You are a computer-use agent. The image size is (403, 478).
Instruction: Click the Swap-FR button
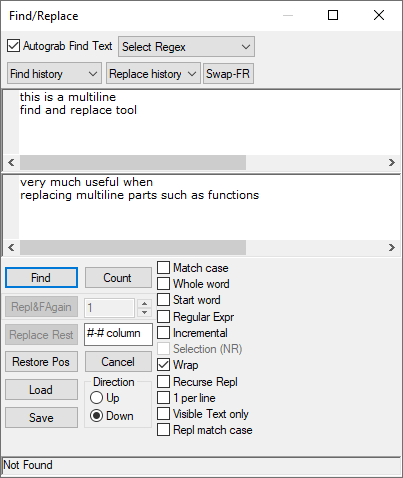click(x=228, y=74)
